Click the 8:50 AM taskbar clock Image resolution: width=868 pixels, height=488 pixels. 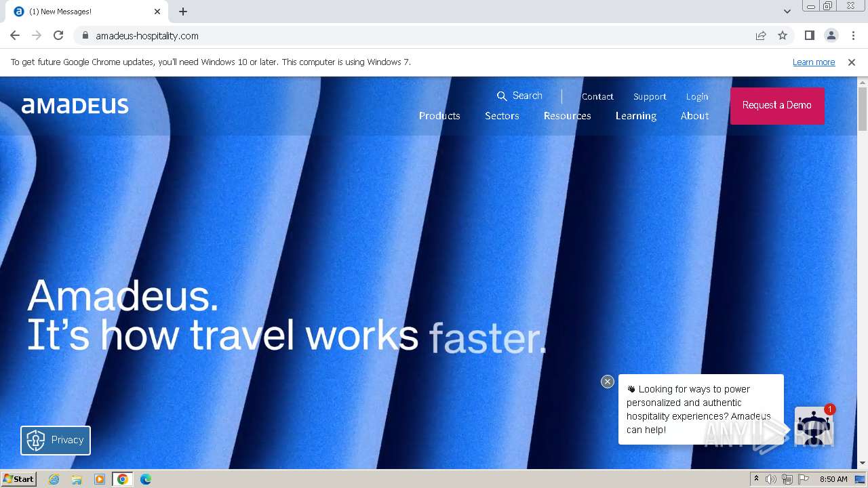click(x=833, y=479)
